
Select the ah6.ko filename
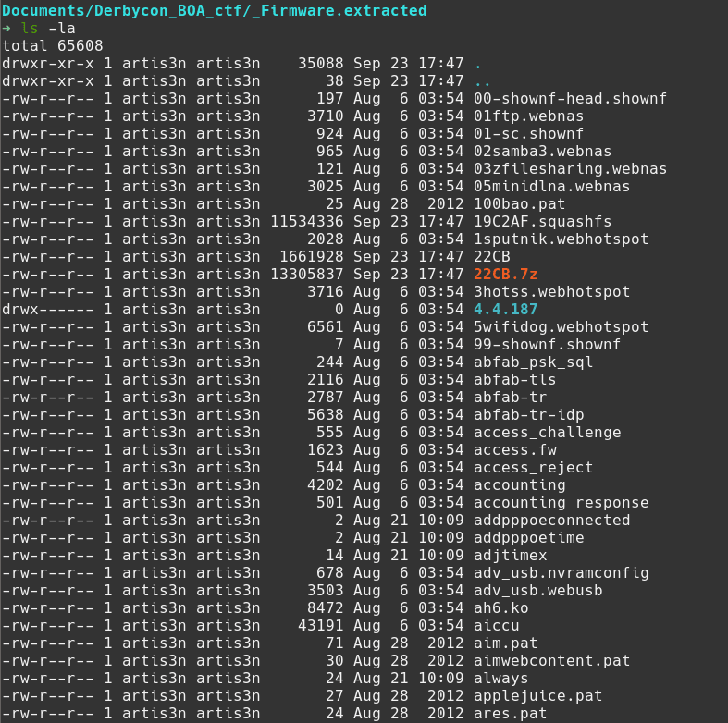tap(500, 608)
